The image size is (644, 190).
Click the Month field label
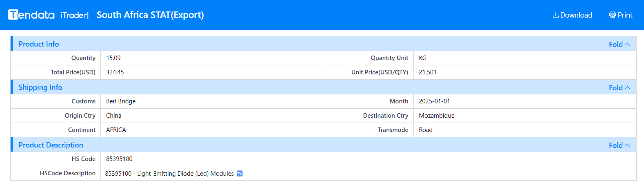pyautogui.click(x=399, y=101)
